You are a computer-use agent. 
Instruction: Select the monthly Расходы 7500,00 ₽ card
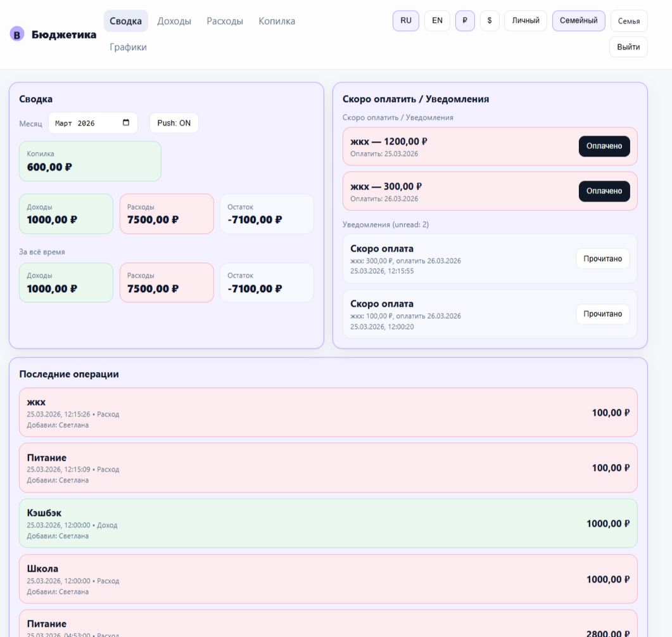point(167,214)
